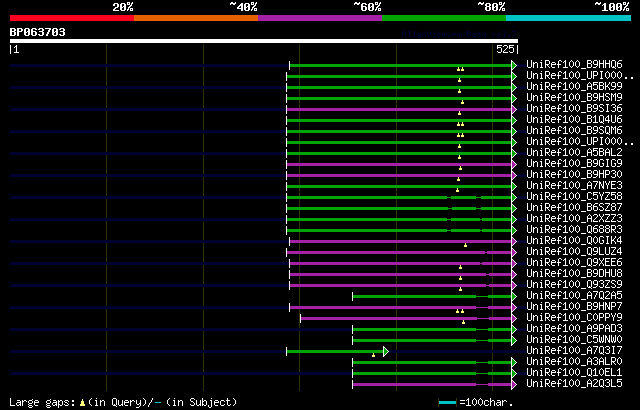
Task: Click the purple alignment bar in B9SI36 row
Action: [399, 109]
